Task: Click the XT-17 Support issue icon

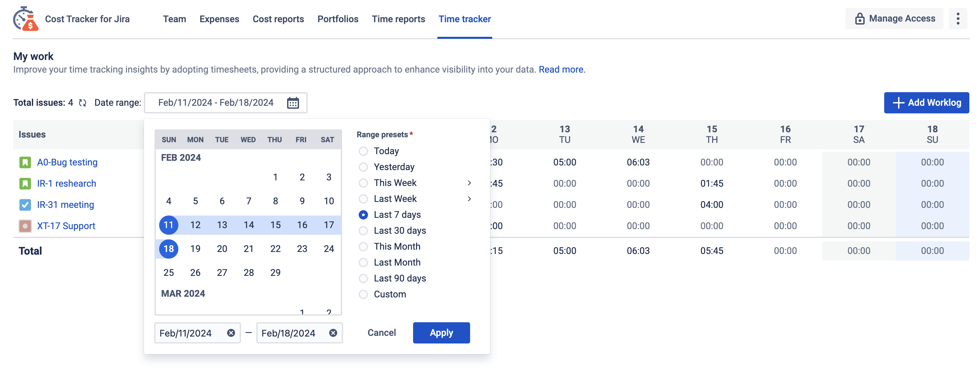Action: 25,226
